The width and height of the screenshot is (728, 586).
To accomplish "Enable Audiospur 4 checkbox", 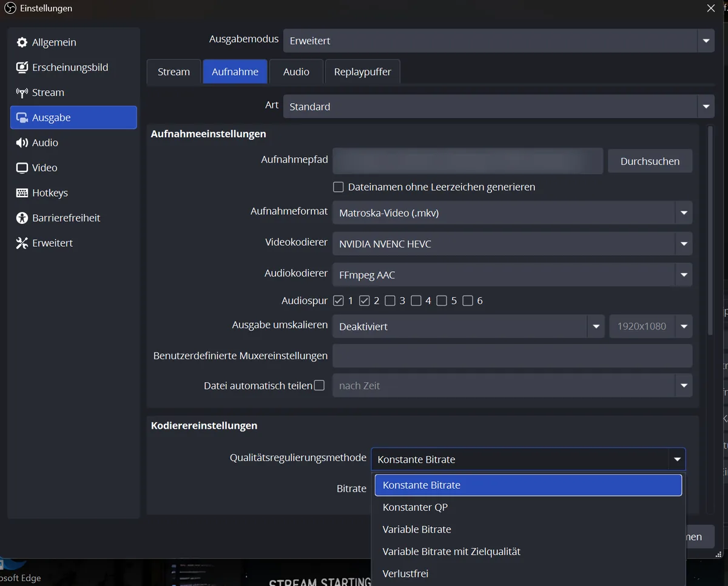I will click(416, 300).
